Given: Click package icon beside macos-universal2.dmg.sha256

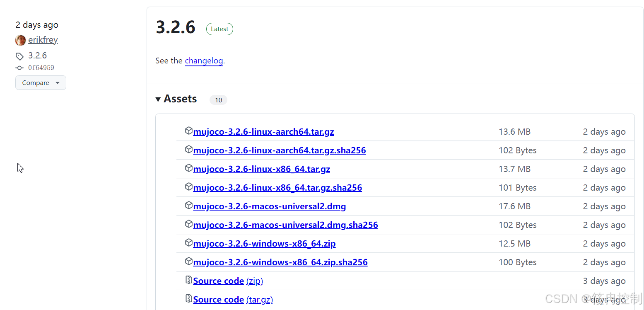Looking at the screenshot, I should click(188, 224).
